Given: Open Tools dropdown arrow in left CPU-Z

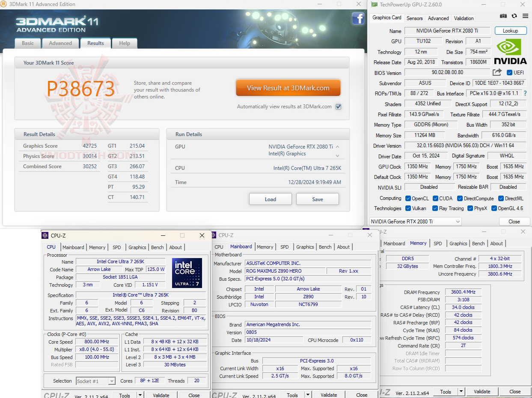Looking at the screenshot, I should pos(139,395).
